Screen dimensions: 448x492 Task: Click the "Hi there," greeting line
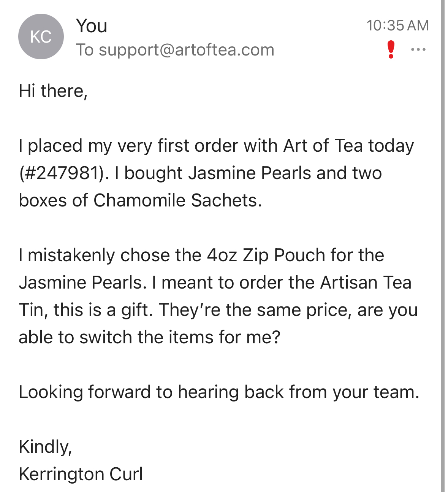(x=53, y=91)
